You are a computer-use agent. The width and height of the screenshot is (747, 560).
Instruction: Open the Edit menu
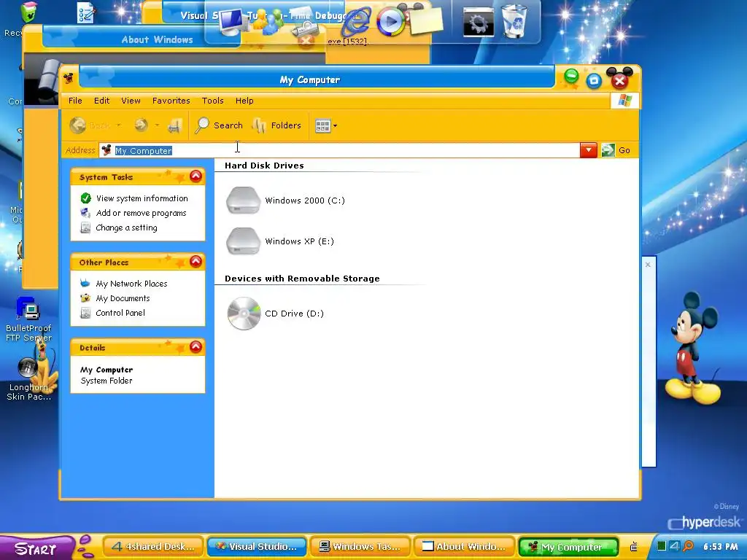click(101, 101)
